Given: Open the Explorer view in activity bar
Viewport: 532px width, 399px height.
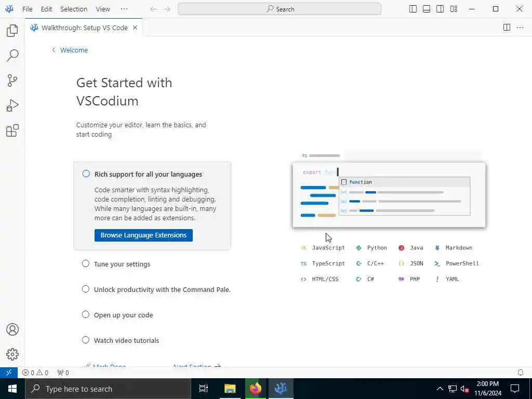Looking at the screenshot, I should pos(12,31).
